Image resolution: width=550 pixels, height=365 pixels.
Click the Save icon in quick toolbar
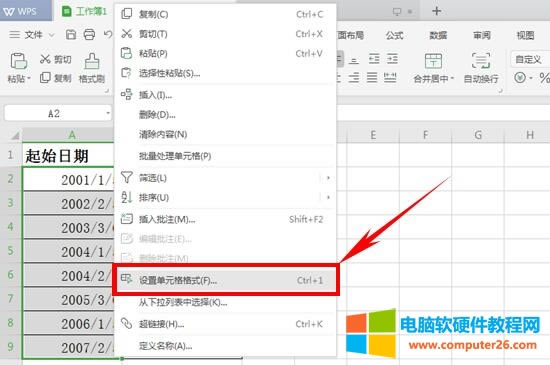tap(71, 34)
